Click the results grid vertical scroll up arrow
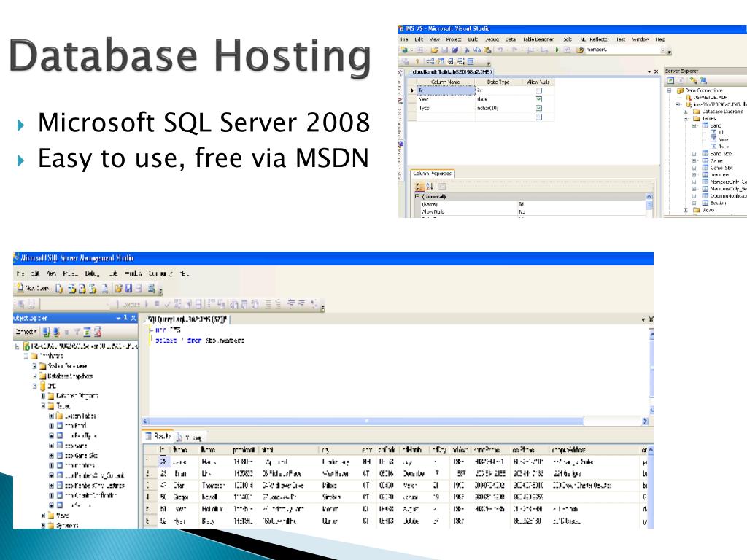This screenshot has width=747, height=560. pos(650,449)
